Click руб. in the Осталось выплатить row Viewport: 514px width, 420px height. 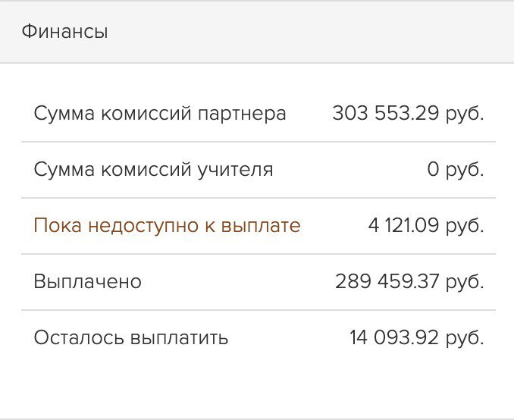[465, 338]
